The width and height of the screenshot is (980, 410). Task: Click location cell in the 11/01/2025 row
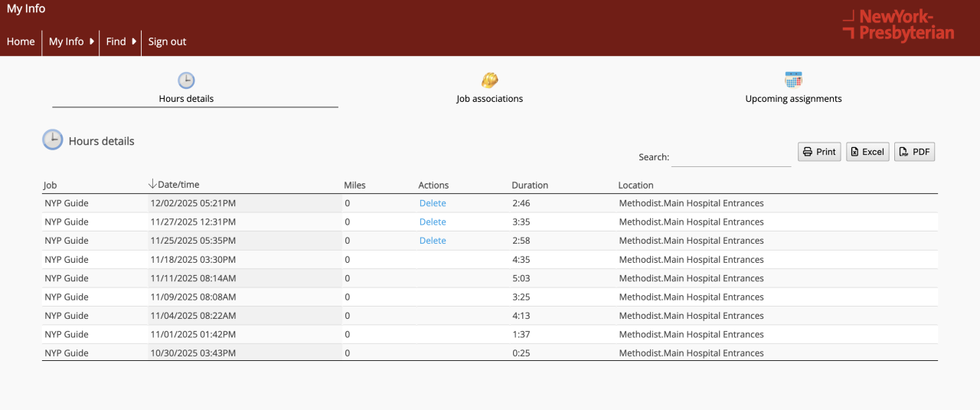(691, 334)
